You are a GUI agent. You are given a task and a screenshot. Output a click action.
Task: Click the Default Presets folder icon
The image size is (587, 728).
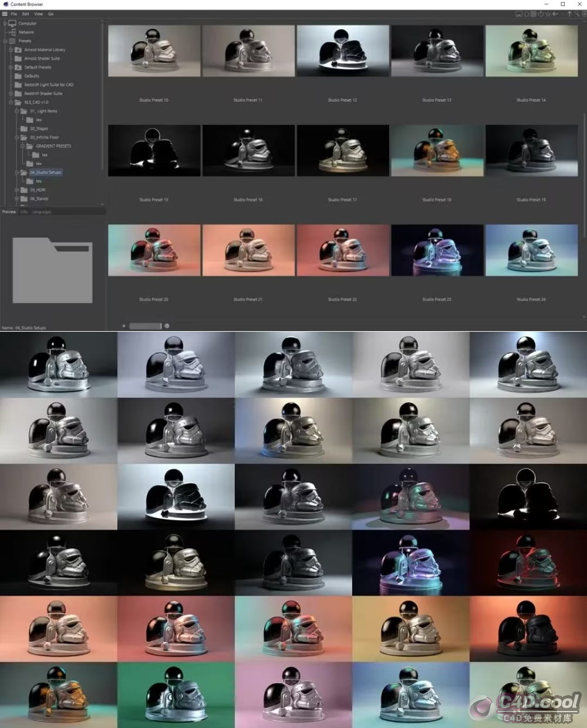[x=18, y=68]
